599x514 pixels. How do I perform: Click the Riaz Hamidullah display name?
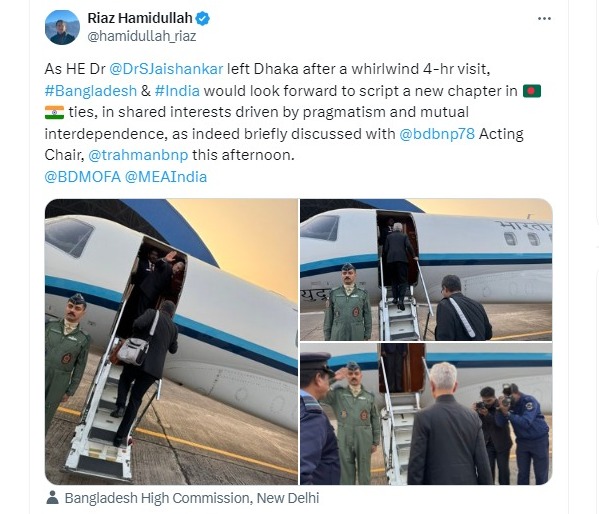[x=140, y=18]
